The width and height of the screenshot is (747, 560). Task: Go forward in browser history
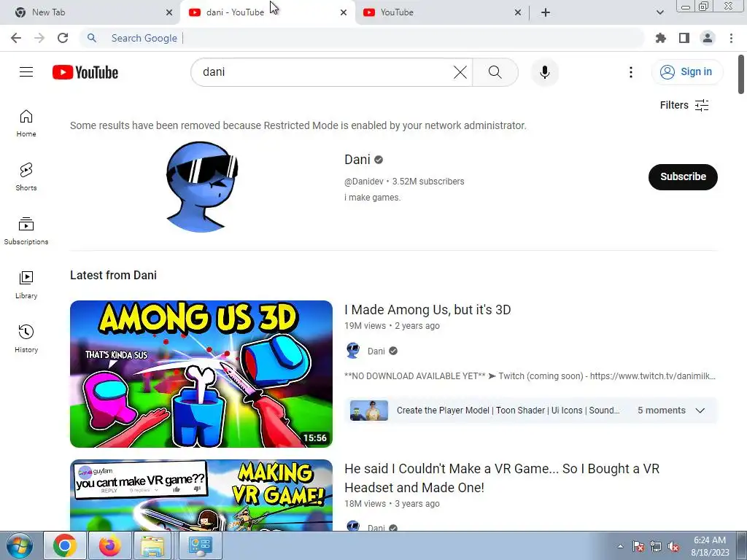coord(39,38)
